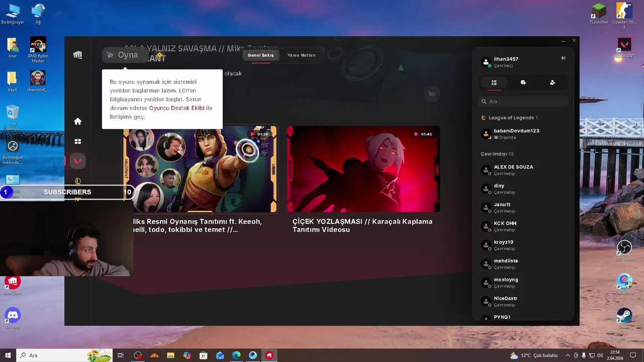The image size is (644, 362).
Task: Click the friends search Ara field
Action: (523, 102)
